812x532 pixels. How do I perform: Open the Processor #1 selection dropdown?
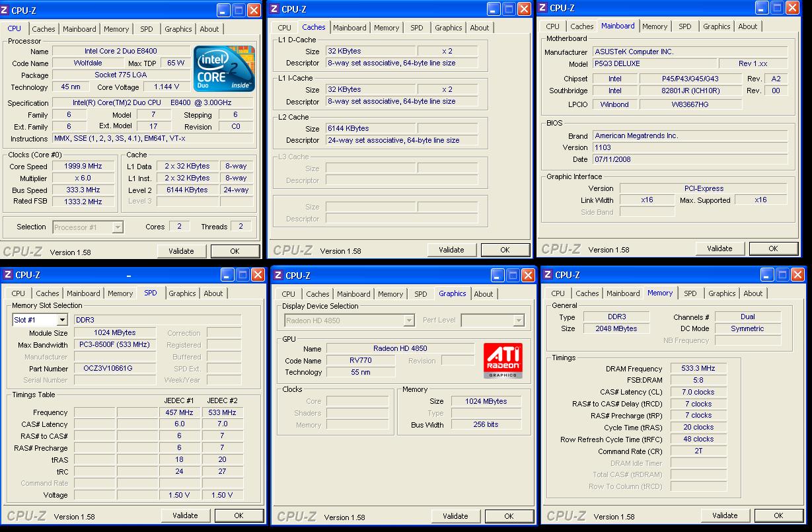(x=118, y=227)
